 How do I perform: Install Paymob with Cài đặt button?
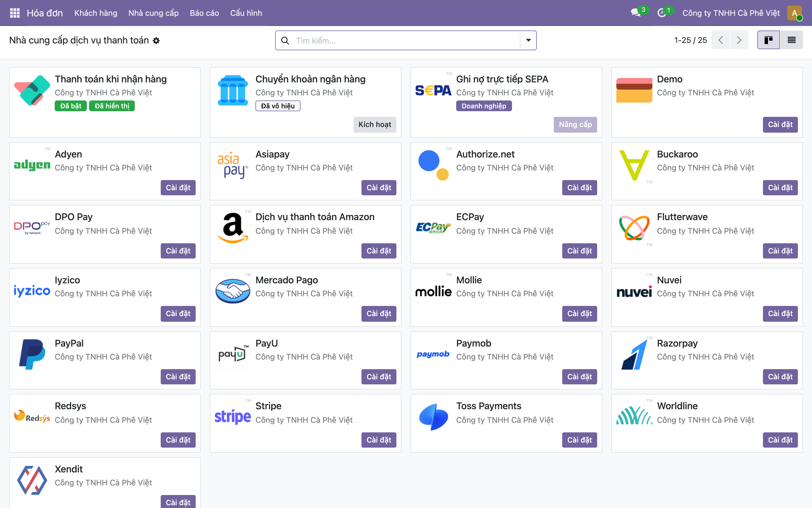[579, 377]
